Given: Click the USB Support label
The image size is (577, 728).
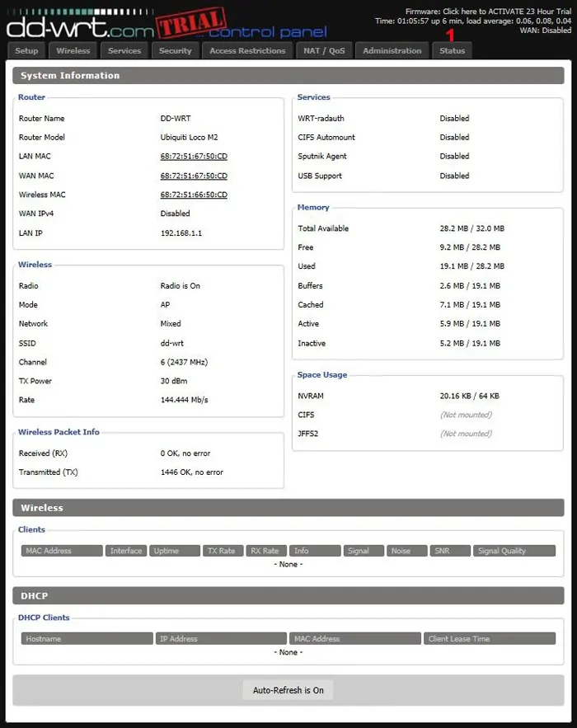Looking at the screenshot, I should [x=320, y=176].
